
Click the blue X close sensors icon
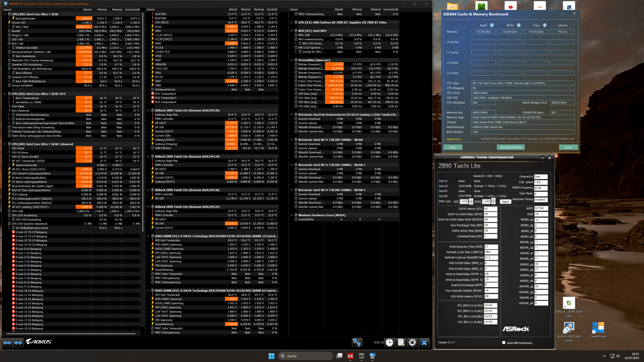click(424, 343)
